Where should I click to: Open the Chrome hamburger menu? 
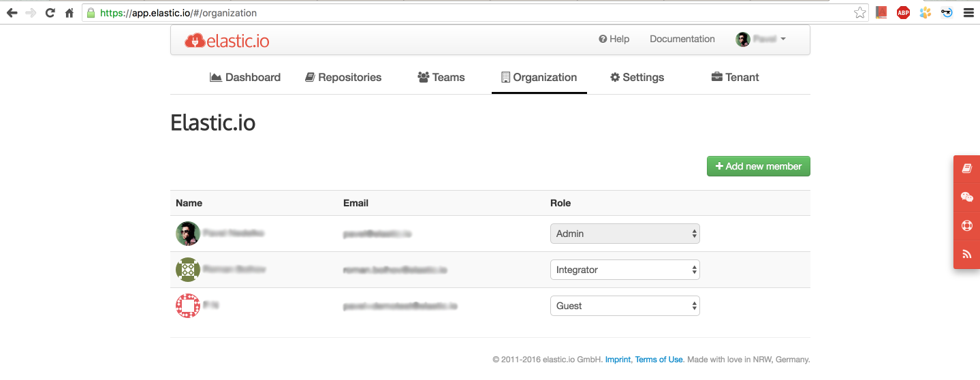[968, 12]
